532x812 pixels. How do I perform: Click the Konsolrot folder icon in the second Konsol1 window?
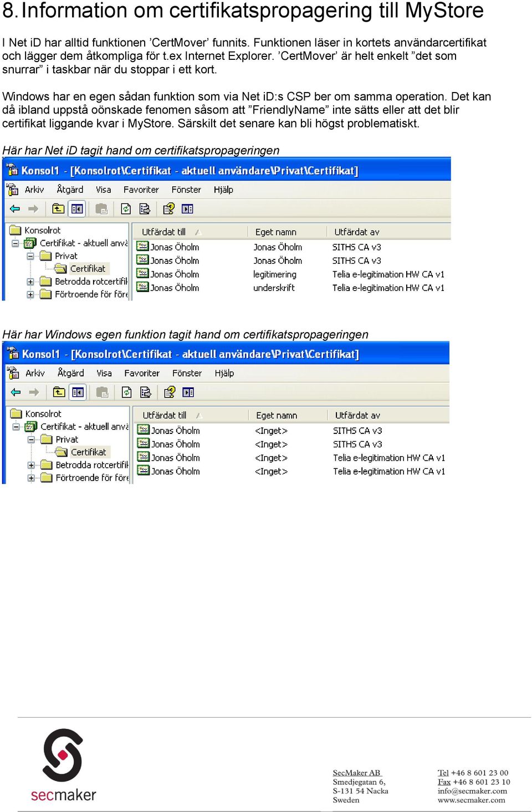coord(16,413)
